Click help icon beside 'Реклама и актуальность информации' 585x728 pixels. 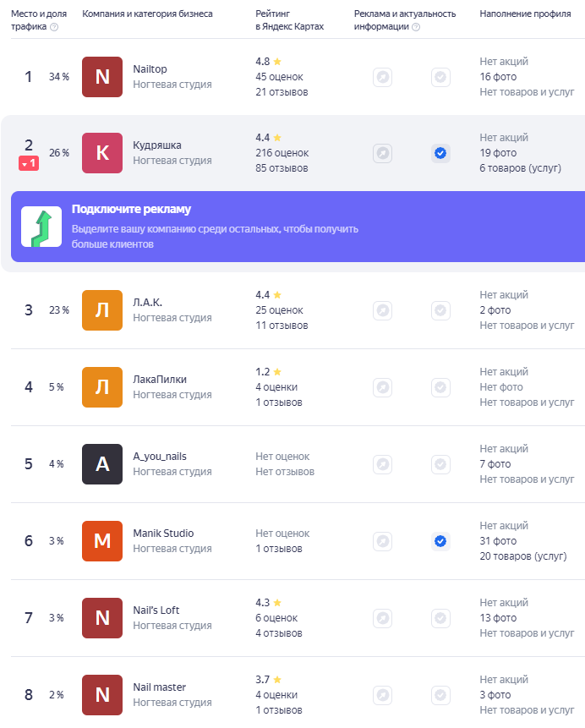[x=416, y=27]
